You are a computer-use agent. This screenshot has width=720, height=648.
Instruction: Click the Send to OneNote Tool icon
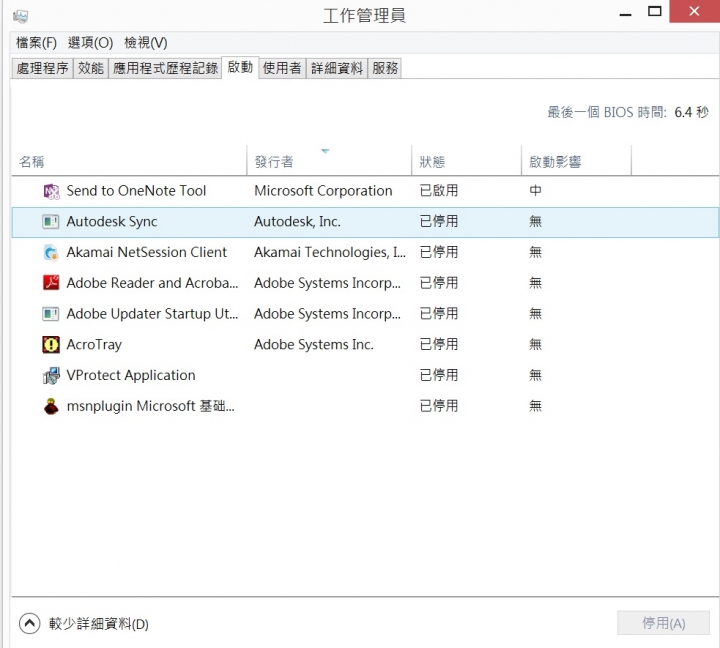pyautogui.click(x=51, y=191)
